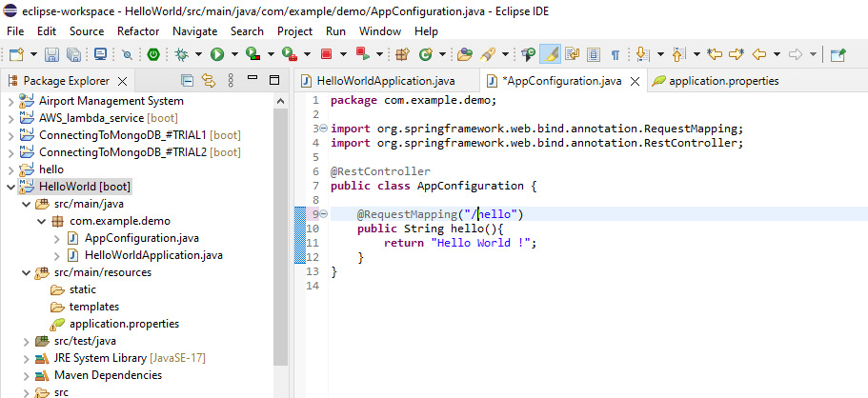The width and height of the screenshot is (868, 398).
Task: Toggle Link with Editor arrows
Action: click(x=208, y=81)
